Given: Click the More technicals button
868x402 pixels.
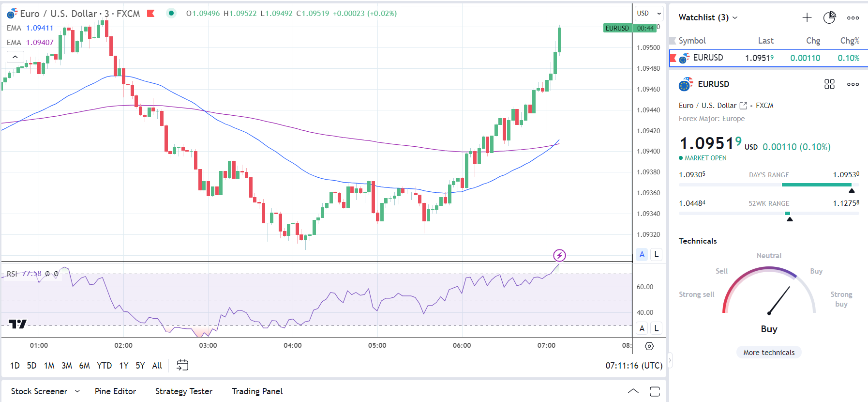Looking at the screenshot, I should click(769, 353).
